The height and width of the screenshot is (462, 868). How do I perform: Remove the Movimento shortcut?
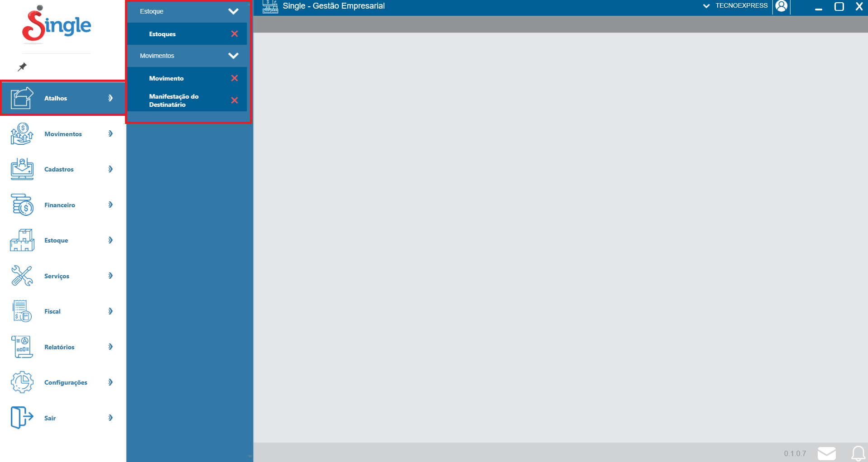tap(235, 78)
